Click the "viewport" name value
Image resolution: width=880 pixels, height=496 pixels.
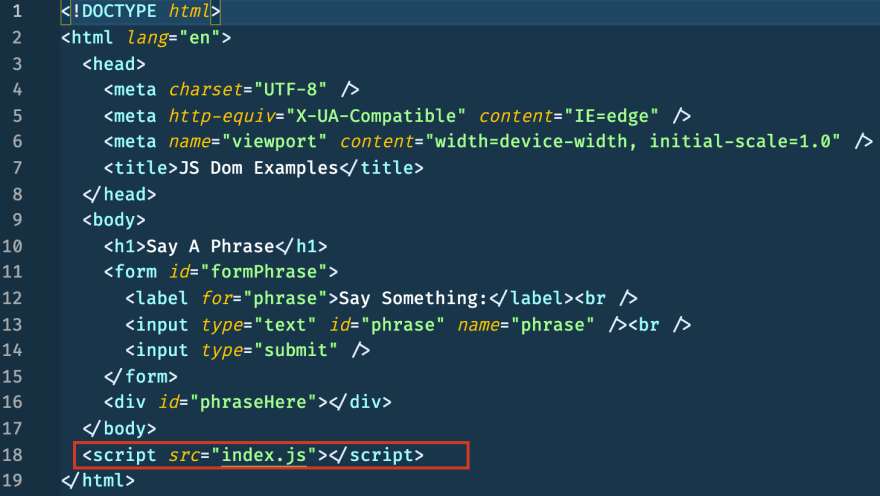[x=274, y=141]
